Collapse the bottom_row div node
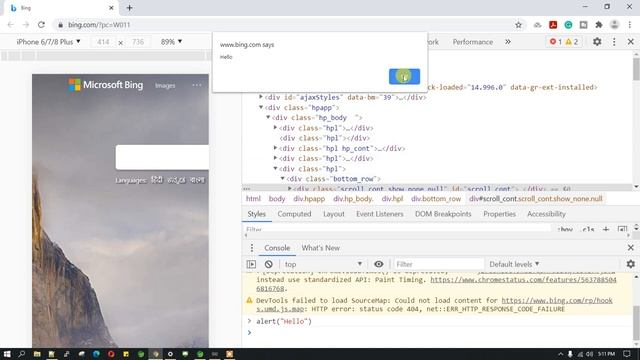This screenshot has width=640, height=360. pyautogui.click(x=282, y=178)
